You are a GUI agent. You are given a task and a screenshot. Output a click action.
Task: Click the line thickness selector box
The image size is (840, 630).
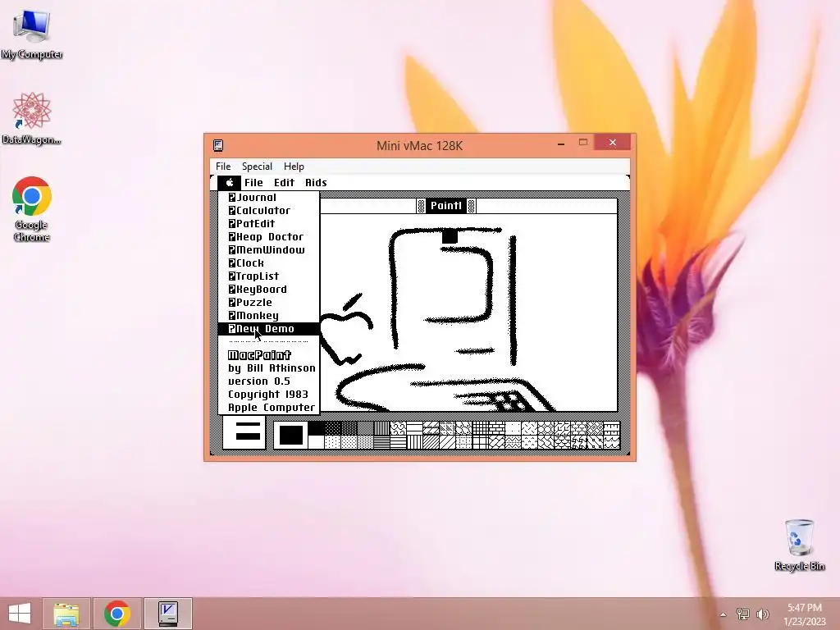tap(244, 432)
